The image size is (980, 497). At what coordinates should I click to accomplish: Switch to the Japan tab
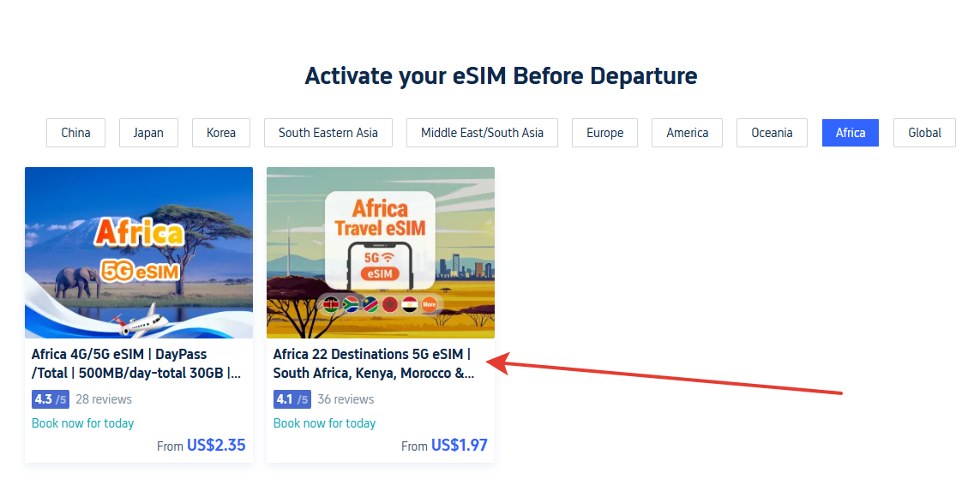point(148,133)
